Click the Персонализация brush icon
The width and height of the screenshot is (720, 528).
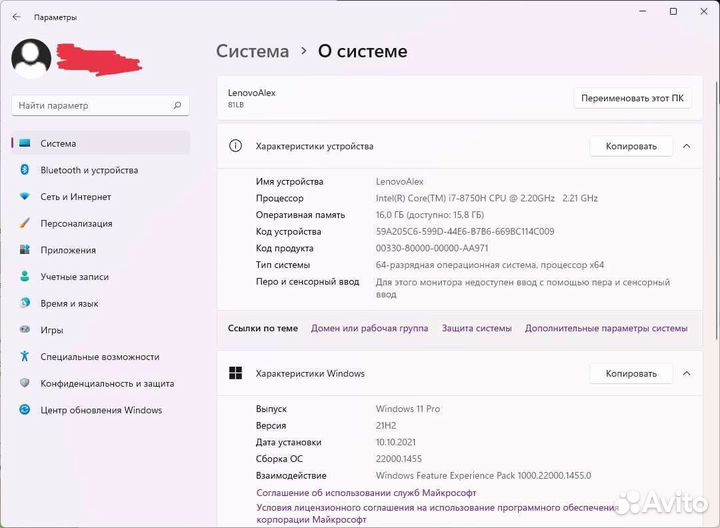tap(25, 223)
